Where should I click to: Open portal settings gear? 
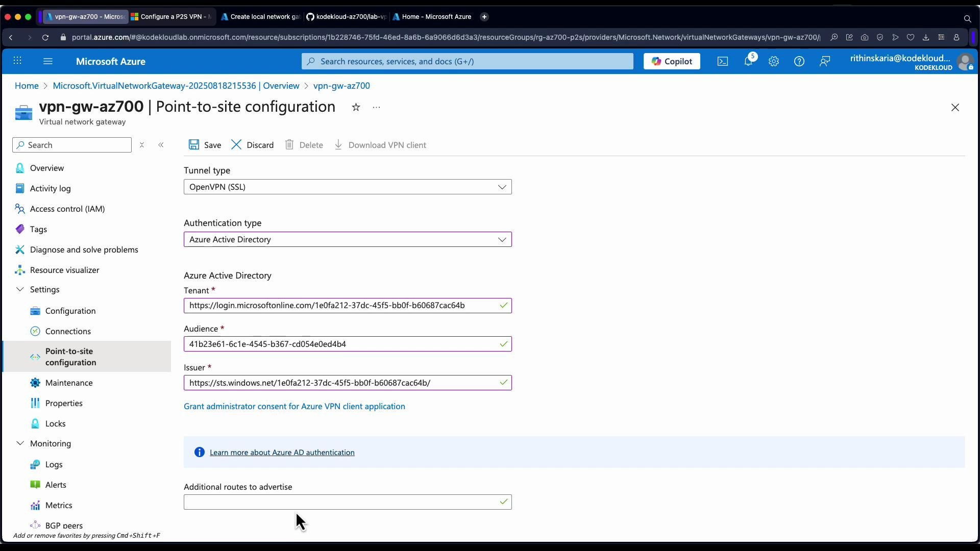pos(774,61)
